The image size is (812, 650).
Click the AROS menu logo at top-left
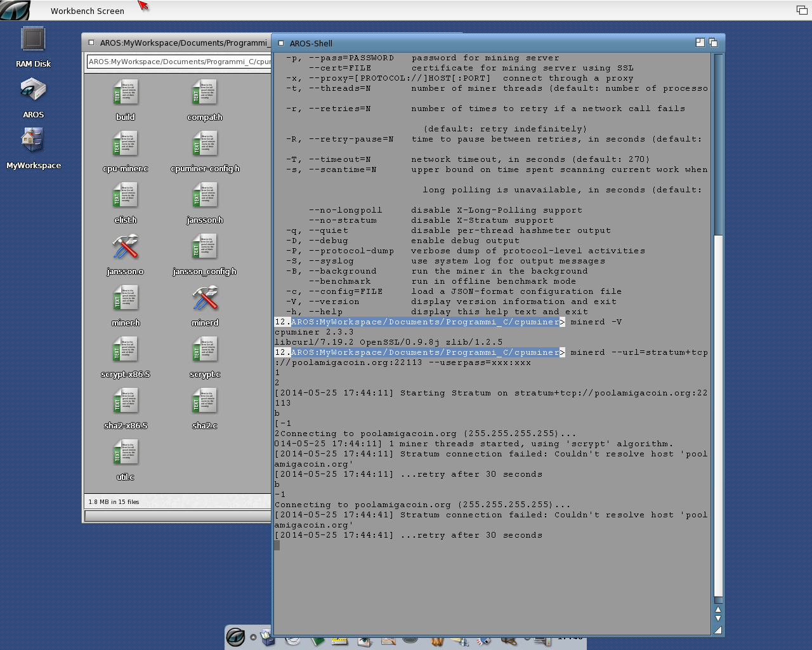coord(15,10)
